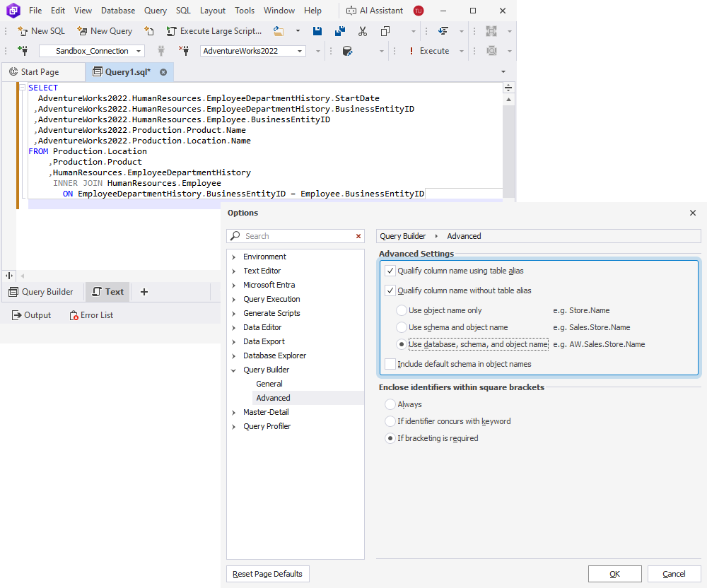707x588 pixels.
Task: Select the Execute Large Script icon
Action: click(170, 31)
